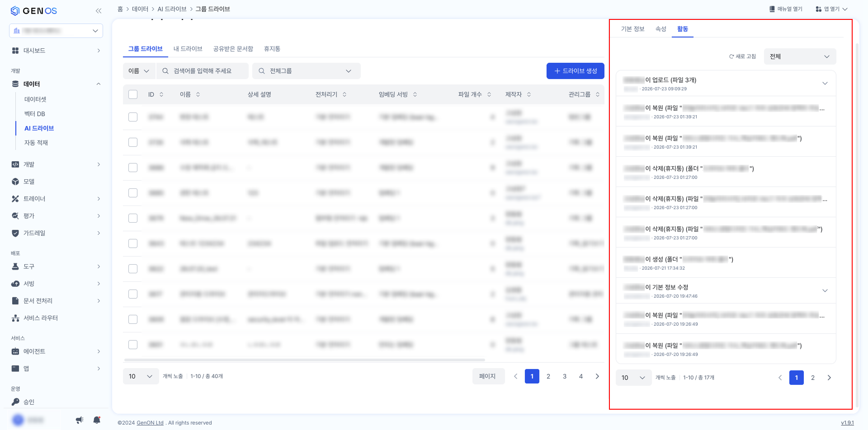
Task: Open the 앱 열기 dropdown
Action: pos(831,9)
